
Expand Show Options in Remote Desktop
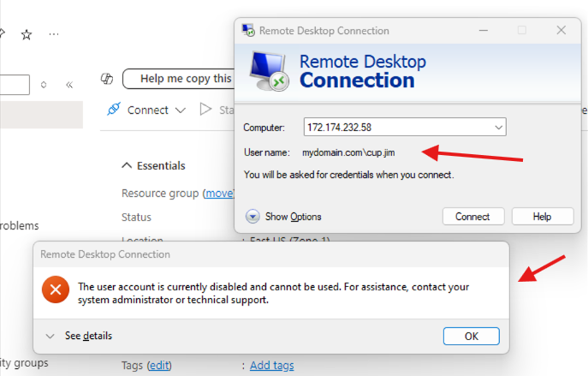(x=293, y=217)
